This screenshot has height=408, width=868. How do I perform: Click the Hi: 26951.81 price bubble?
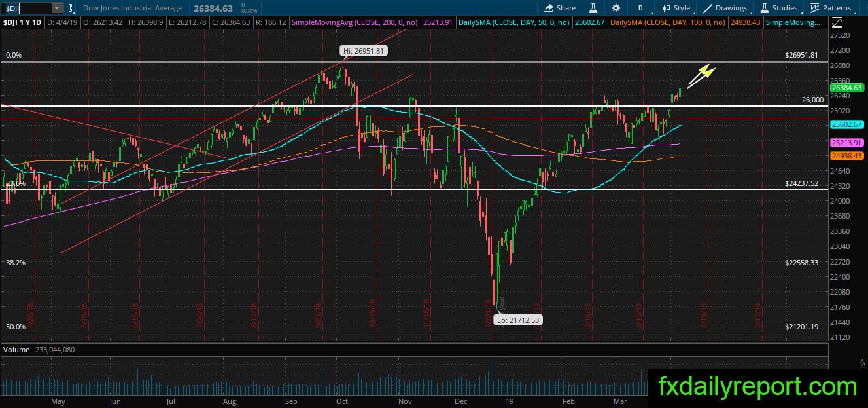(364, 50)
